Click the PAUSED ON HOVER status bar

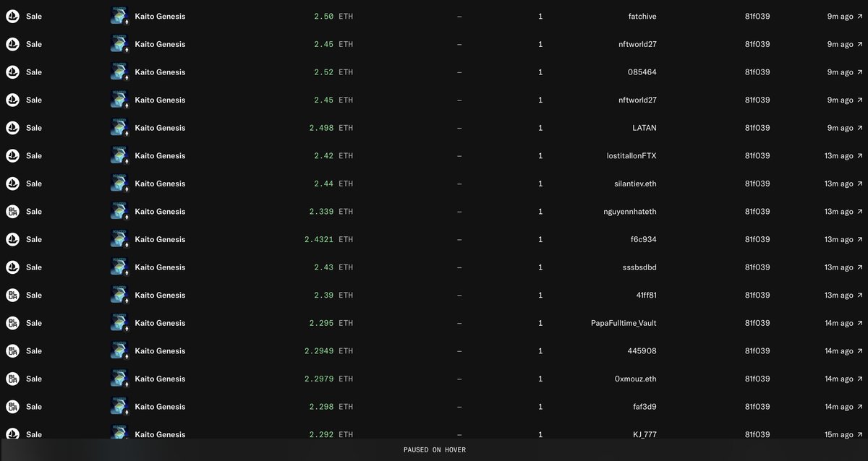434,449
